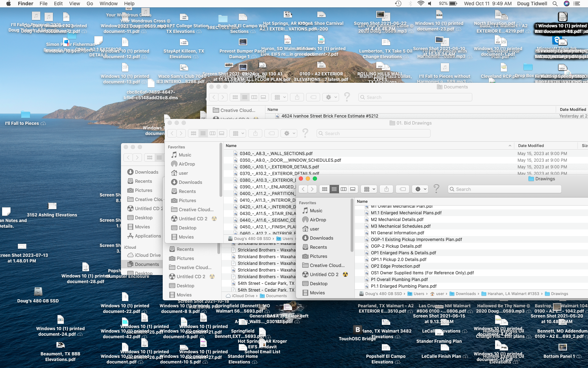Select OGP-2 Pickup Details.pdf file
Image resolution: width=588 pixels, height=368 pixels.
(396, 246)
